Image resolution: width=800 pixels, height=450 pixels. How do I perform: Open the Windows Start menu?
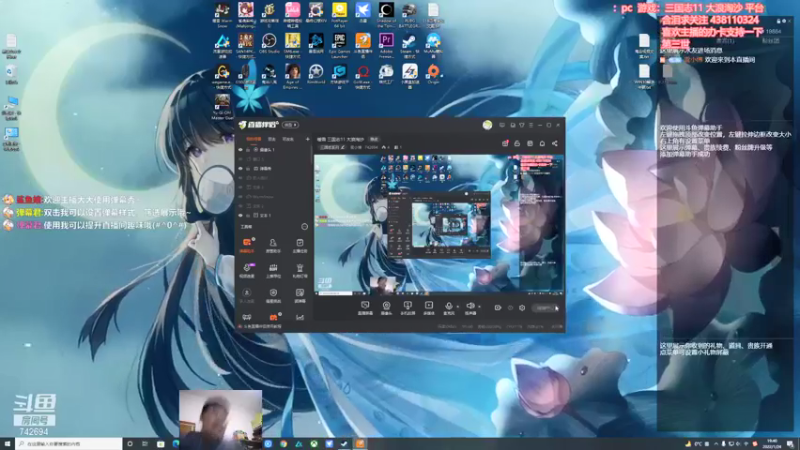tap(7, 444)
